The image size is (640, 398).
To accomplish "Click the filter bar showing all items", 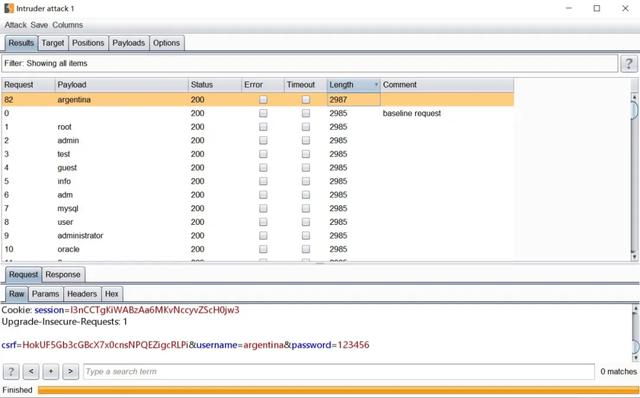I will tap(310, 63).
